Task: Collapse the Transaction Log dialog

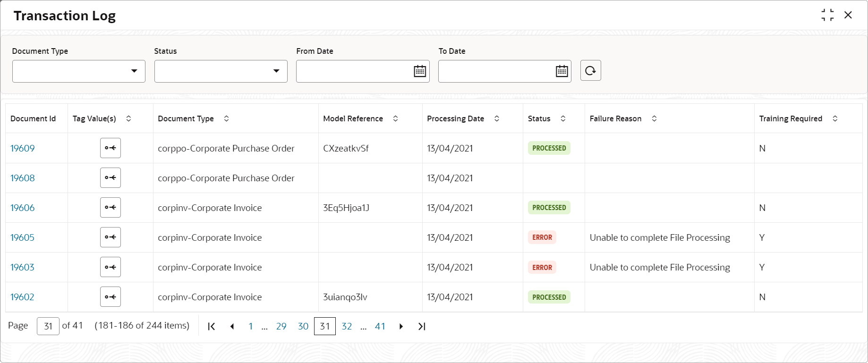Action: [827, 15]
